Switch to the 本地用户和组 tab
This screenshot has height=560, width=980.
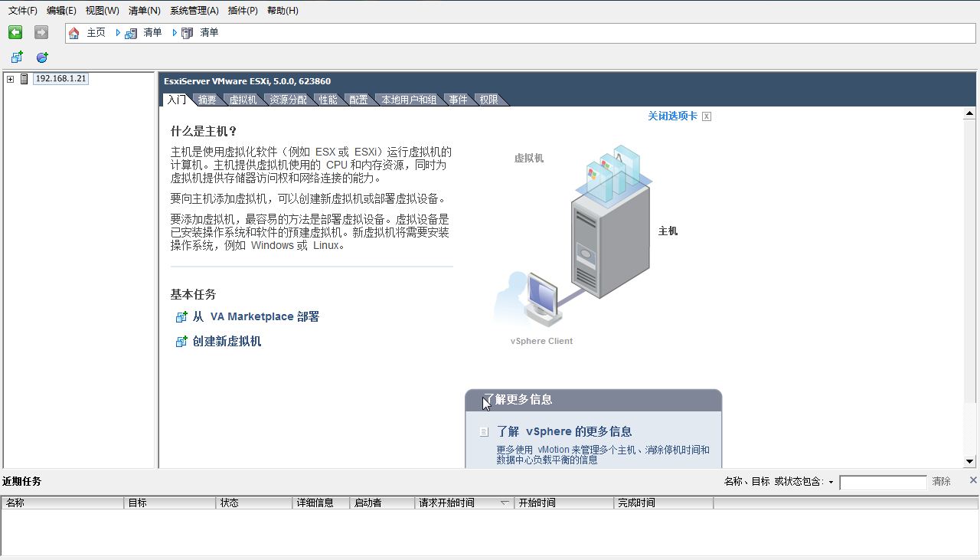click(x=409, y=100)
